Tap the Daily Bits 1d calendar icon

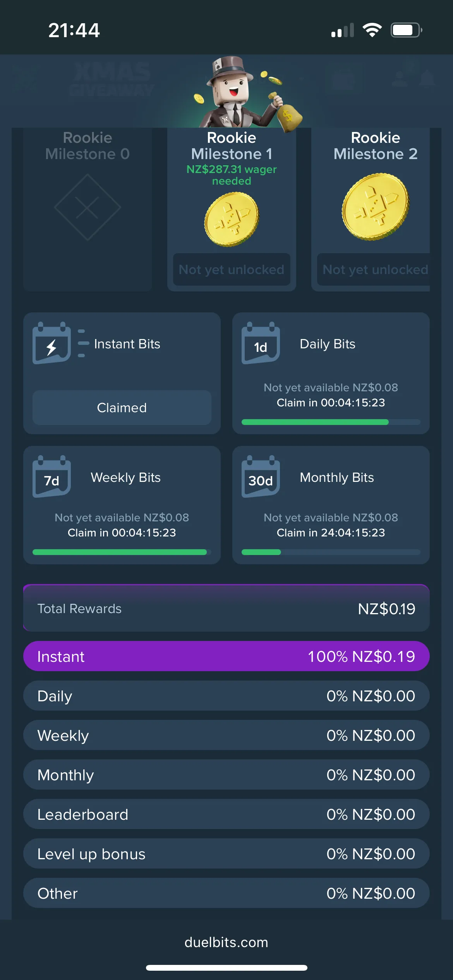coord(261,343)
